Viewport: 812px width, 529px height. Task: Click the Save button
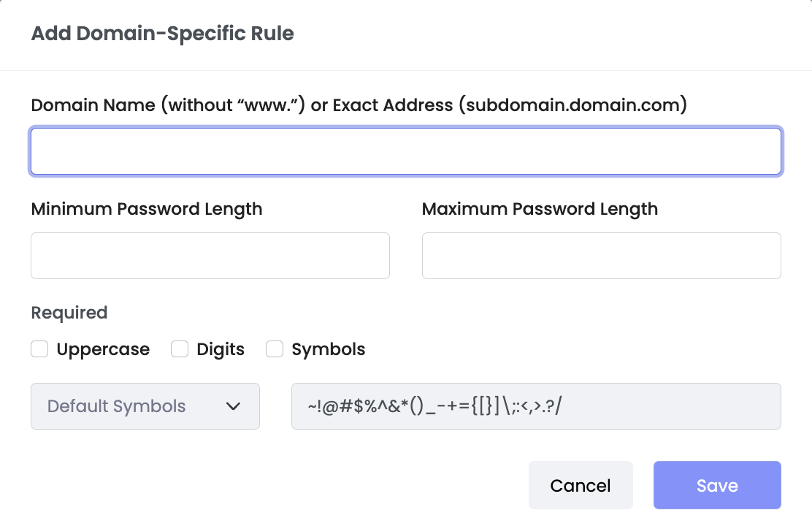717,485
